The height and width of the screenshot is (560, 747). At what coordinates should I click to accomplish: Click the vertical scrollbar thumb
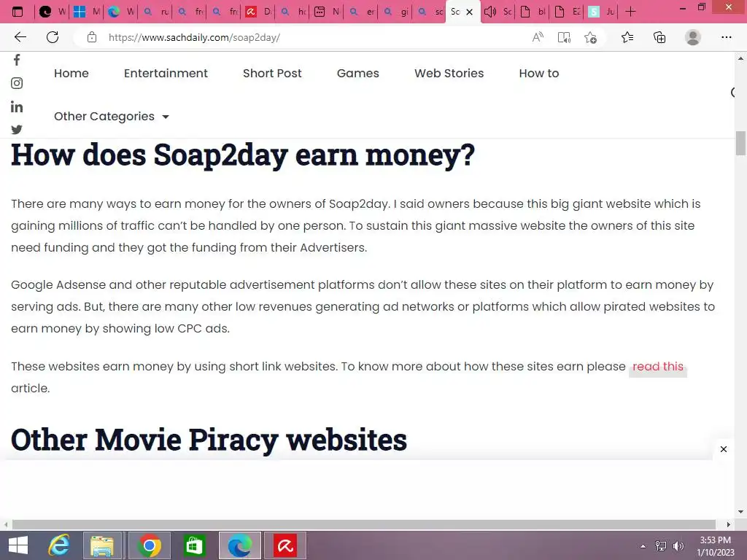(x=740, y=143)
